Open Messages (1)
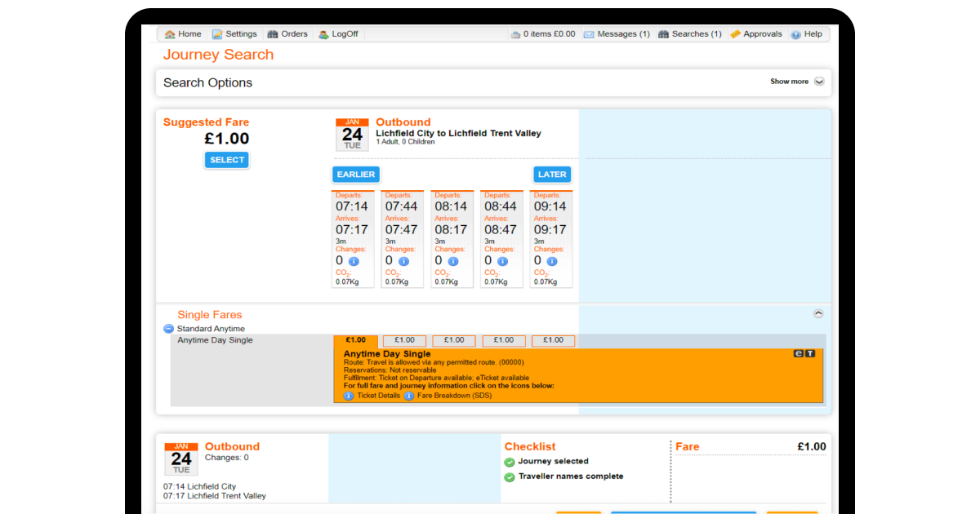980x514 pixels. pyautogui.click(x=617, y=34)
